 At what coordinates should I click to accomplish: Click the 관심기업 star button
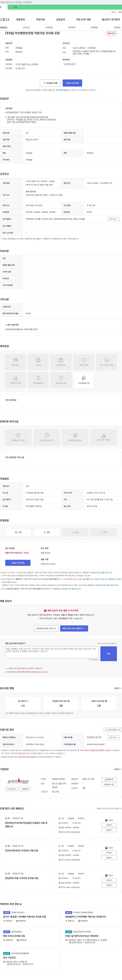click(x=11, y=789)
